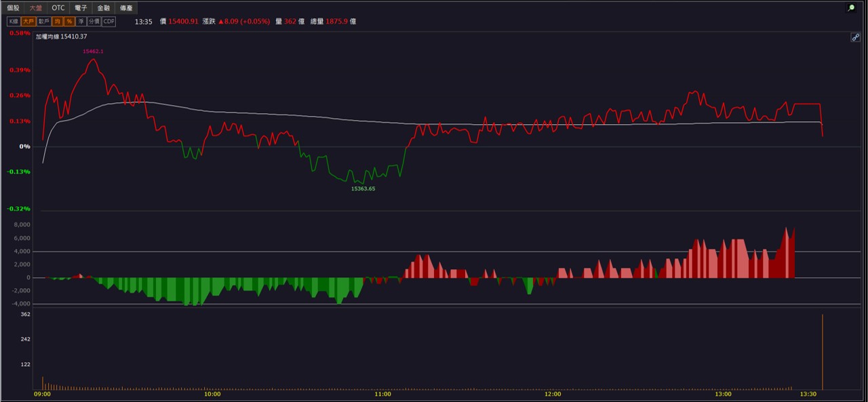Click the 0.58% axis label
Screen dimensions: 868x402
21,33
